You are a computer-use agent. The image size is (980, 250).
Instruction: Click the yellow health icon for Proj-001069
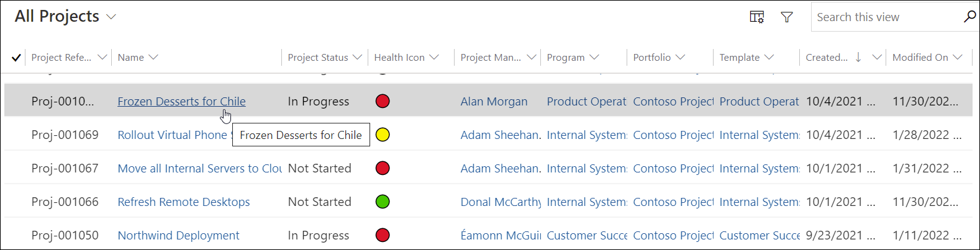383,135
